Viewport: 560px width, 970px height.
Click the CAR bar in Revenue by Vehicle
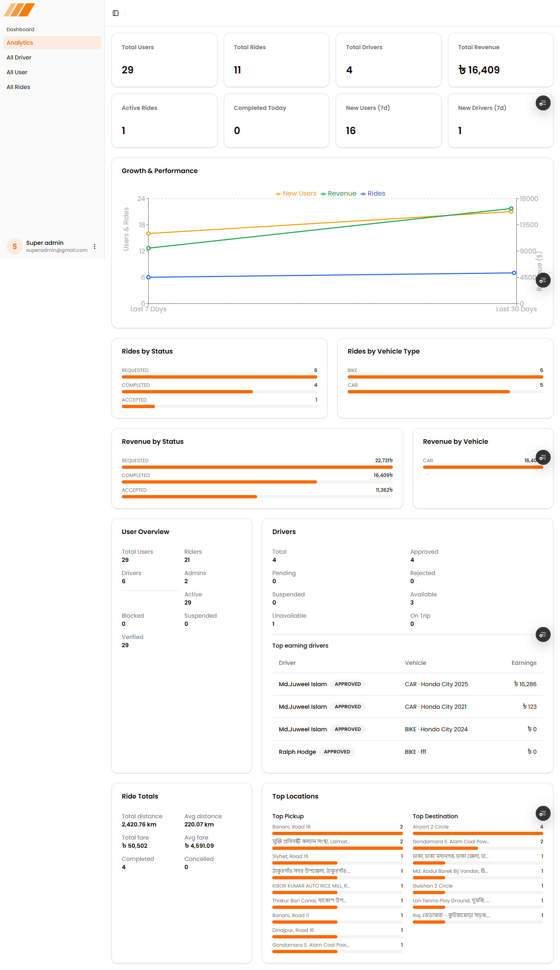[x=483, y=467]
